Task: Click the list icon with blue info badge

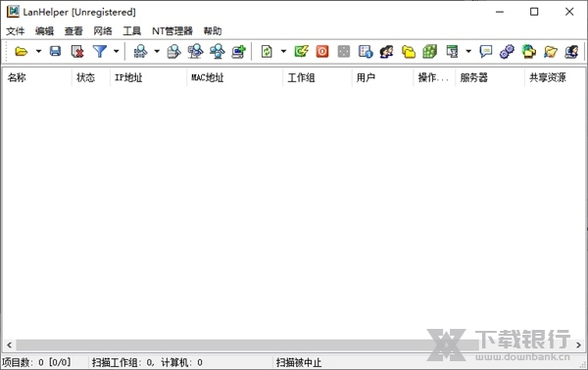Action: point(366,51)
